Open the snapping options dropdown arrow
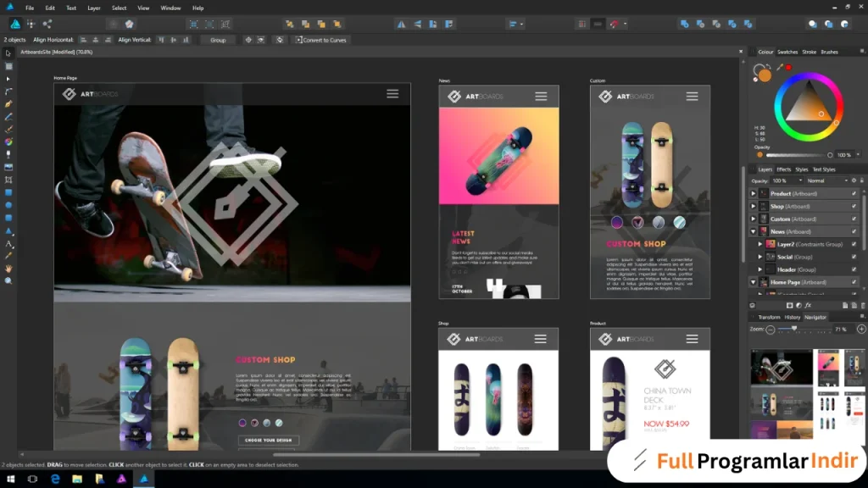The image size is (868, 488). tap(625, 25)
